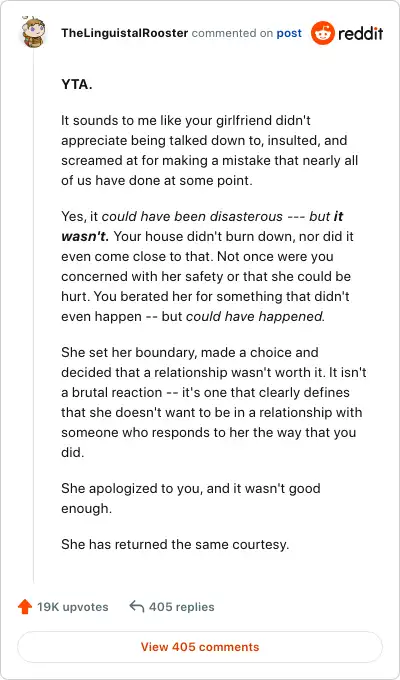
Task: Click the orange Reddit Snoo logo icon
Action: (323, 33)
